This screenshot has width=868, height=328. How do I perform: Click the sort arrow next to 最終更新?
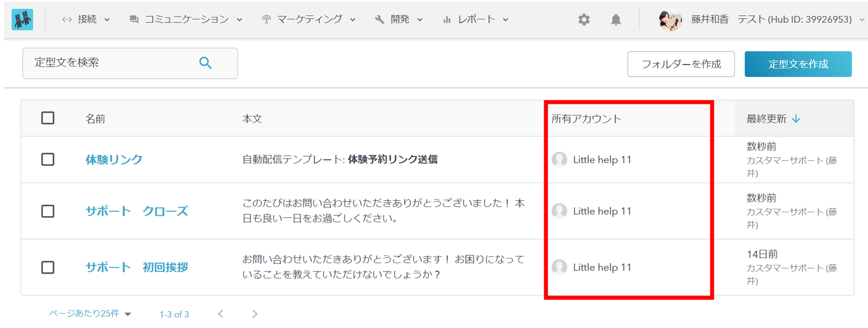(x=796, y=119)
